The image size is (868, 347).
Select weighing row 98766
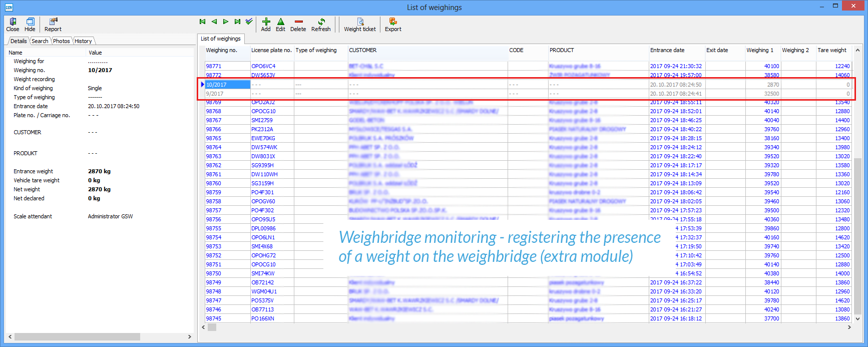coord(214,129)
